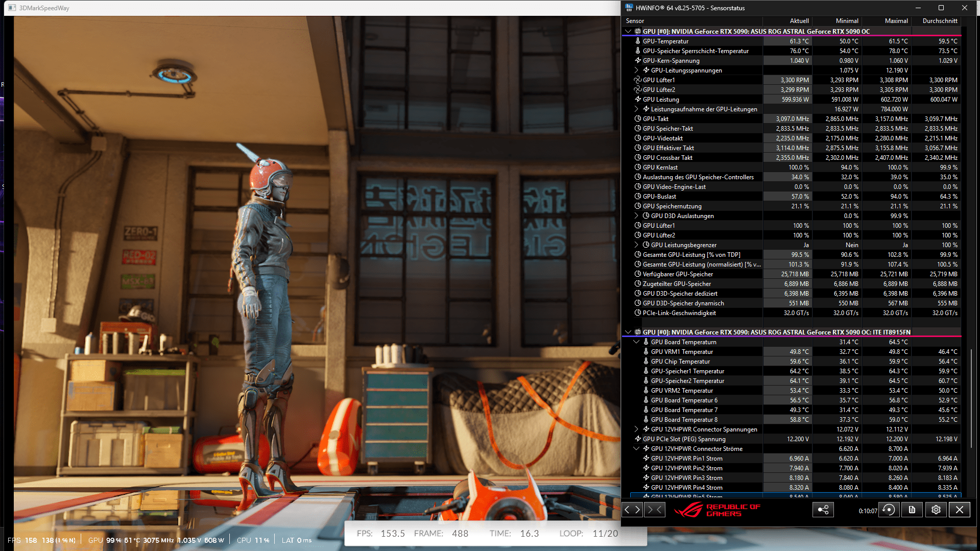Click the 3DMarkSpeedWay window icon

12,8
